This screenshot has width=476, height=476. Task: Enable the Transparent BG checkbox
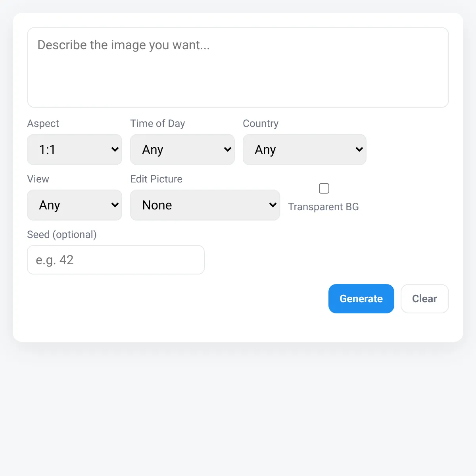pyautogui.click(x=324, y=188)
